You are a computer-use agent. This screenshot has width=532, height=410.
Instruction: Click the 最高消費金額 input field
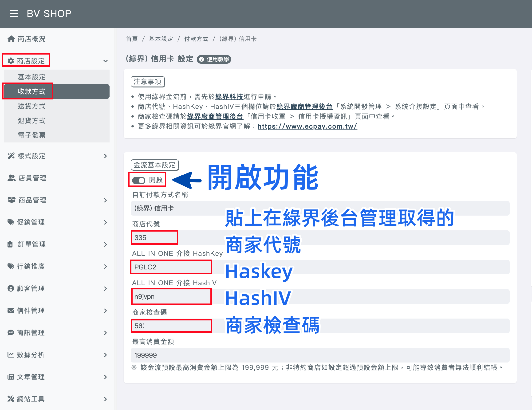pyautogui.click(x=320, y=355)
